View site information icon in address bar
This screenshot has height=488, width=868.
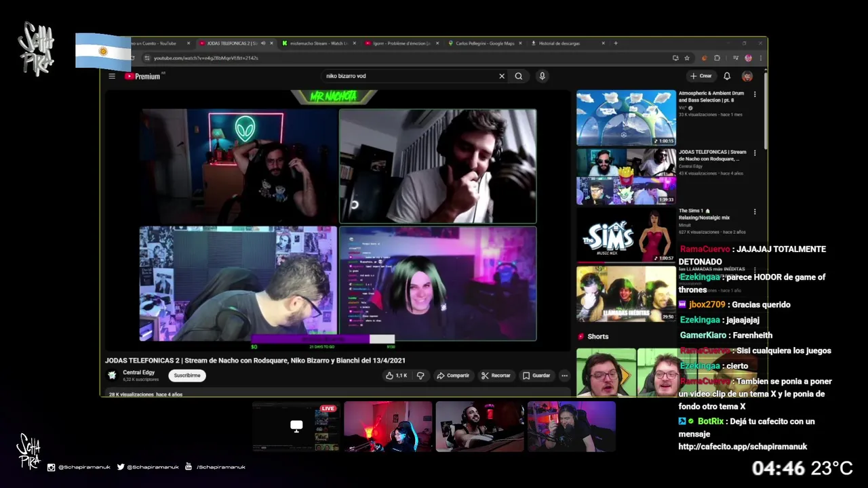148,58
